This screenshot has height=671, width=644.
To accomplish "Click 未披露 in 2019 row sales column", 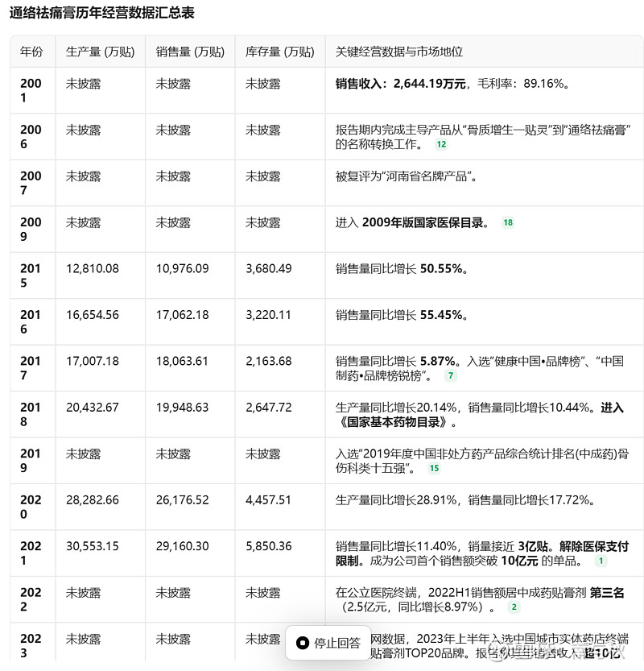I will tap(173, 454).
